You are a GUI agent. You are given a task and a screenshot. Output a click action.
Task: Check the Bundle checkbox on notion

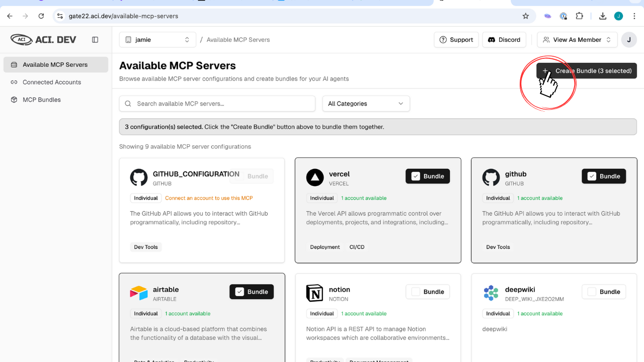pyautogui.click(x=416, y=292)
